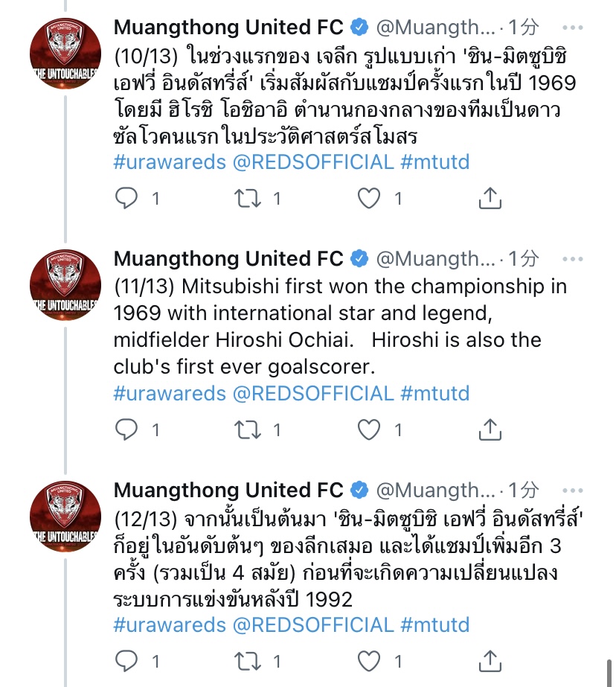Retweet the (10/13) tweet about 1969
The image size is (616, 687).
pyautogui.click(x=248, y=198)
